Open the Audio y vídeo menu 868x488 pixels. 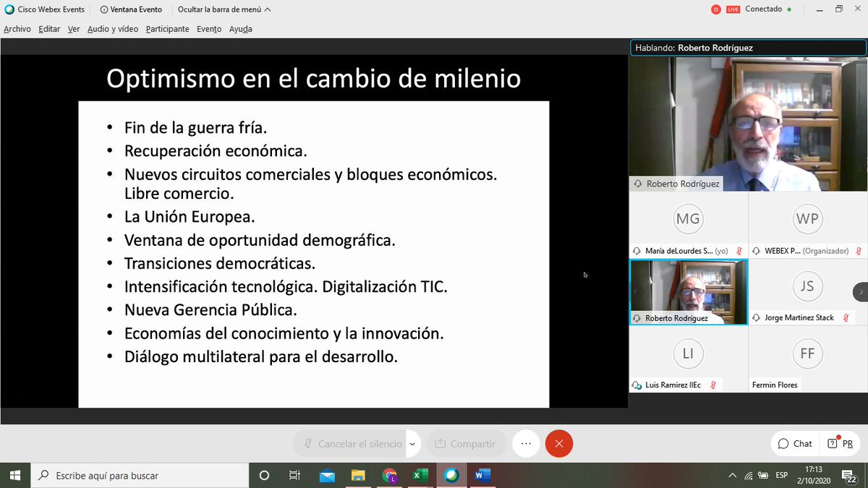pos(113,29)
